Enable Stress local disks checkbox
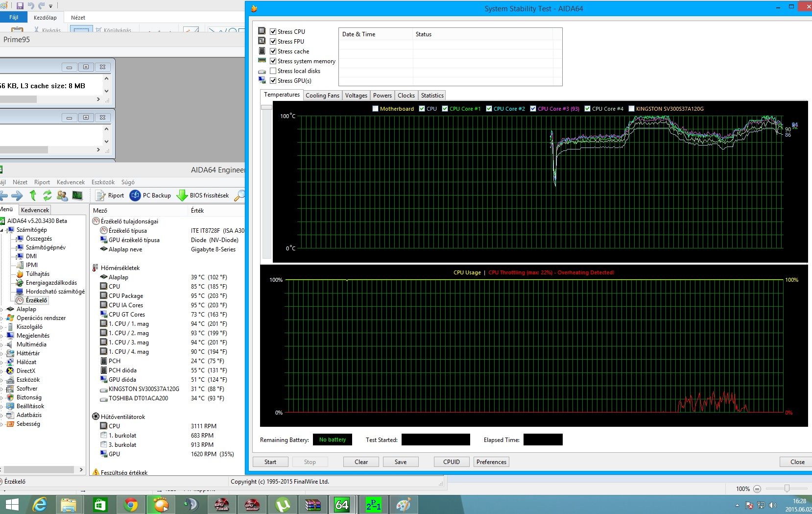 pyautogui.click(x=273, y=71)
